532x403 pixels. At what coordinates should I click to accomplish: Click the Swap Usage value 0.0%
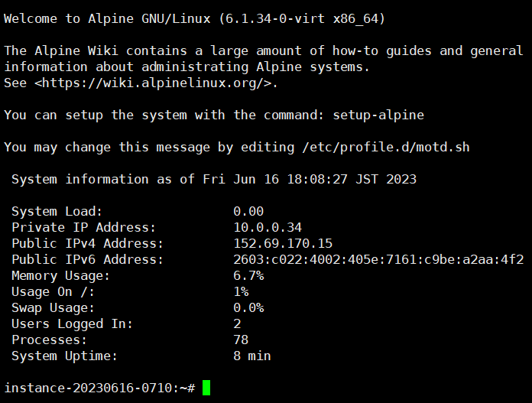click(248, 307)
